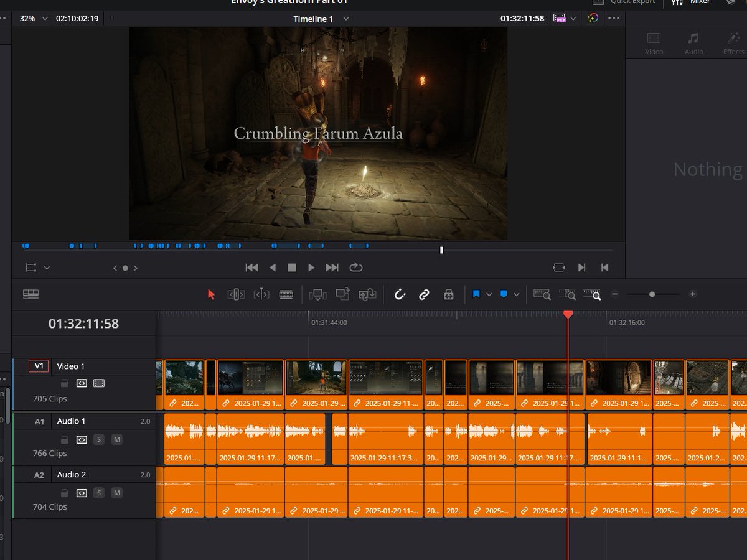Activate the Dynamic Trim Mode tool

pyautogui.click(x=261, y=294)
